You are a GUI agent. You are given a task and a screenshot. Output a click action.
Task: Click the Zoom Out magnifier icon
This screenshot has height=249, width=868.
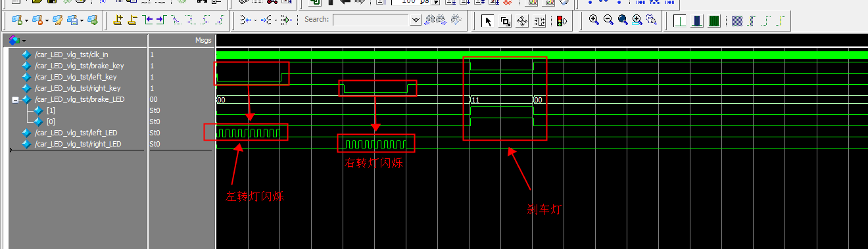coord(608,20)
